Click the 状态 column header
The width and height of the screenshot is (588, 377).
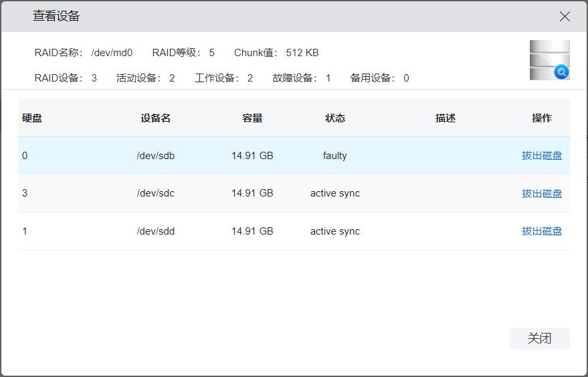click(335, 118)
